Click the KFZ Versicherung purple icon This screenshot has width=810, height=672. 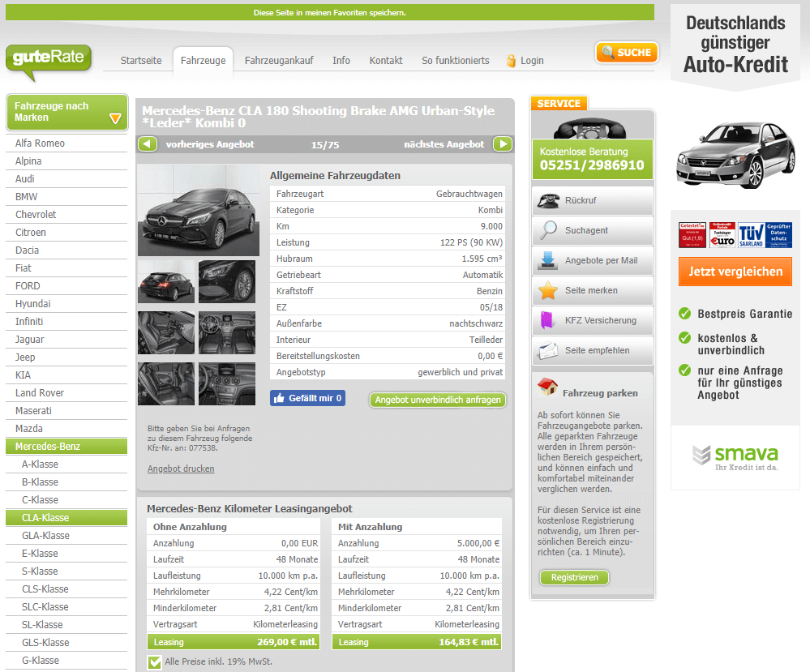pos(546,320)
